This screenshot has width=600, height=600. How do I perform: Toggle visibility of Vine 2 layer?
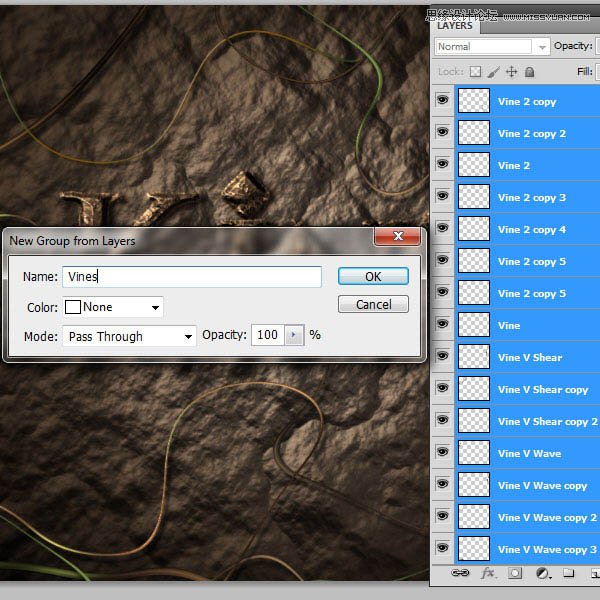(x=442, y=164)
